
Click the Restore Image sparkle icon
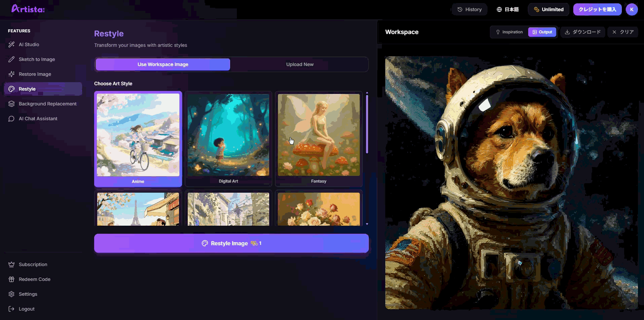tap(11, 74)
